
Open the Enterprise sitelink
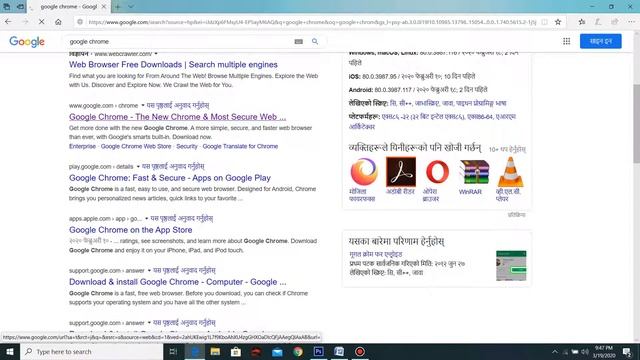pyautogui.click(x=82, y=146)
